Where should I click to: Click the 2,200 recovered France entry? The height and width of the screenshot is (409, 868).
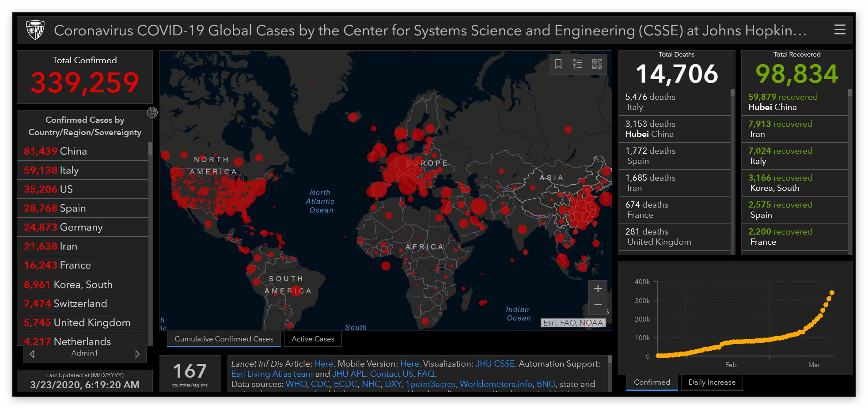(795, 237)
